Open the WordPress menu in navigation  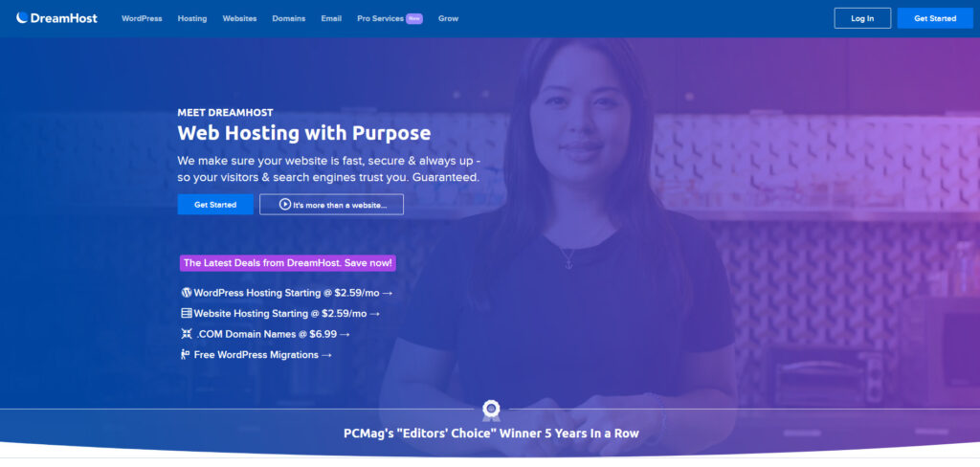142,19
